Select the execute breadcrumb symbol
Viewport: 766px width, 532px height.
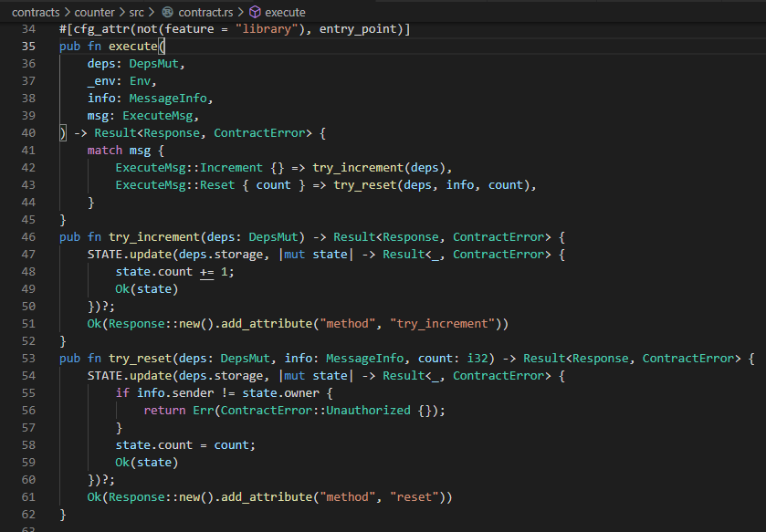coord(285,13)
